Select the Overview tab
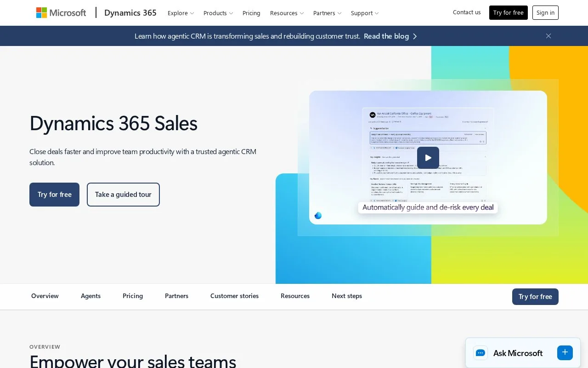588x368 pixels. point(45,296)
